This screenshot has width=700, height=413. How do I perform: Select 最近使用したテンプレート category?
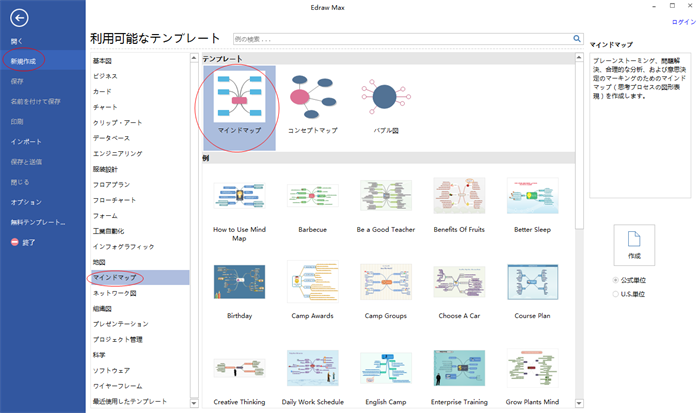point(130,401)
